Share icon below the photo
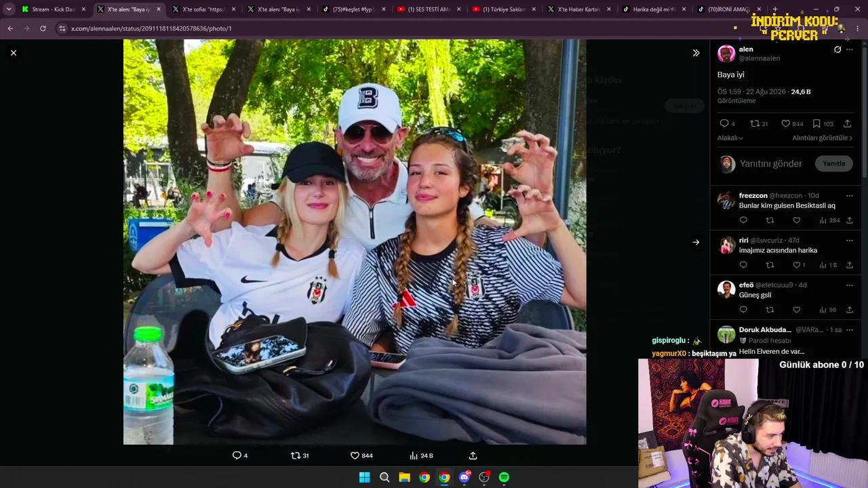This screenshot has height=488, width=868. coord(473,455)
